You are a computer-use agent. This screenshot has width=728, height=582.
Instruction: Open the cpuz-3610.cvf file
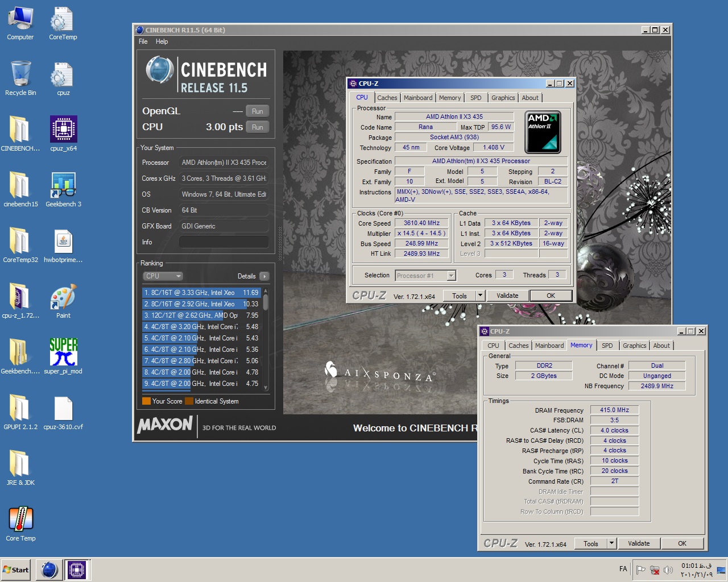63,413
